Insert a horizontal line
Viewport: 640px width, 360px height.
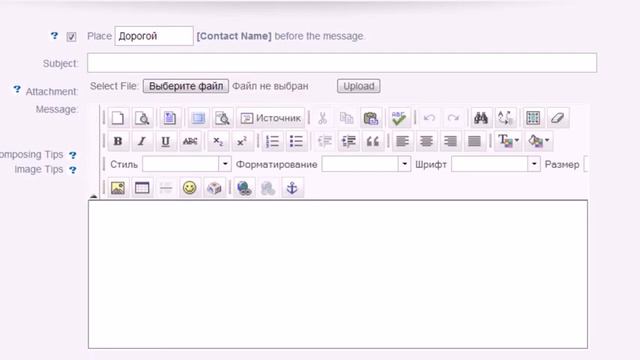pyautogui.click(x=166, y=188)
